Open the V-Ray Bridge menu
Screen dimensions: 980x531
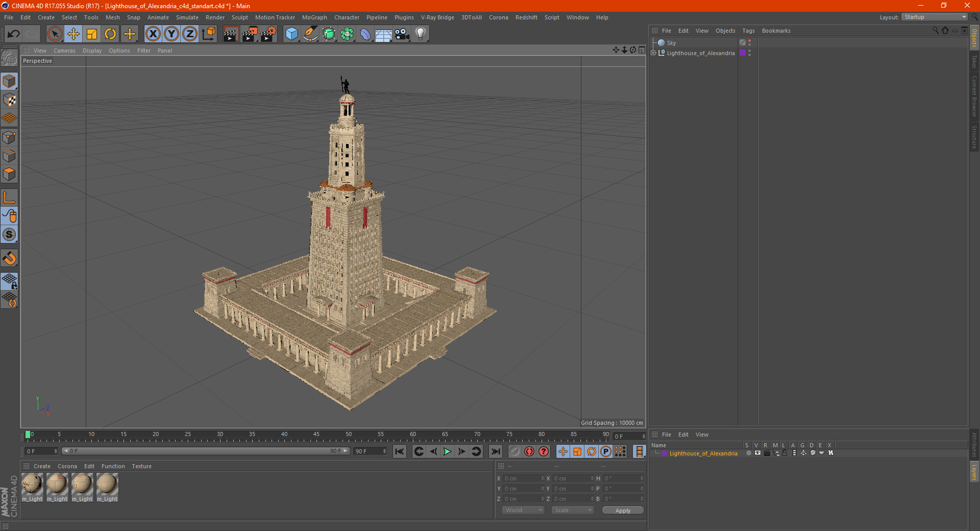click(437, 17)
